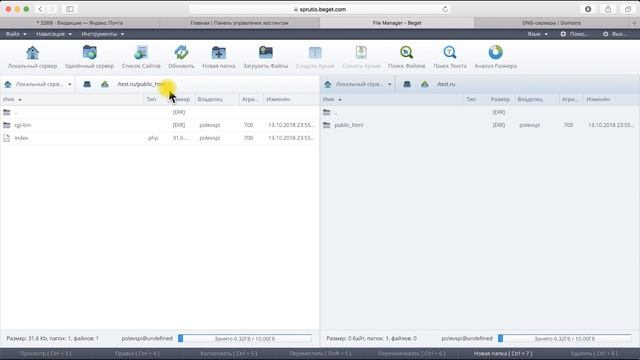Open Файл menu
This screenshot has width=640, height=360.
coord(16,34)
